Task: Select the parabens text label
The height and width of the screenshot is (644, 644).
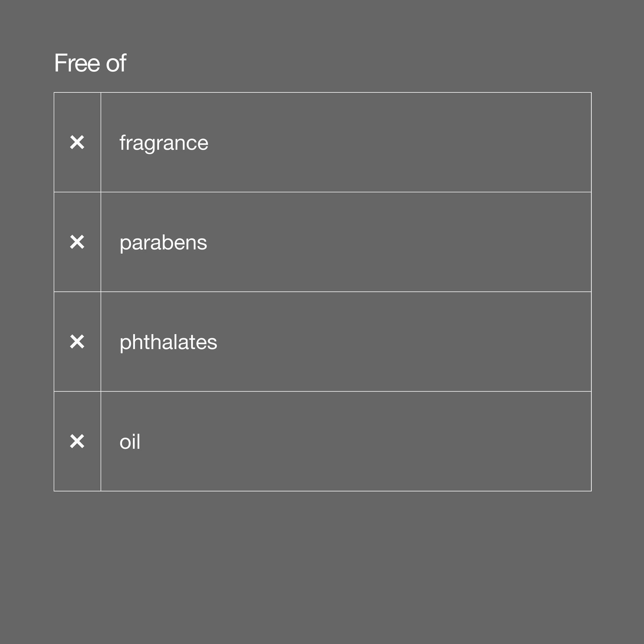Action: click(163, 243)
